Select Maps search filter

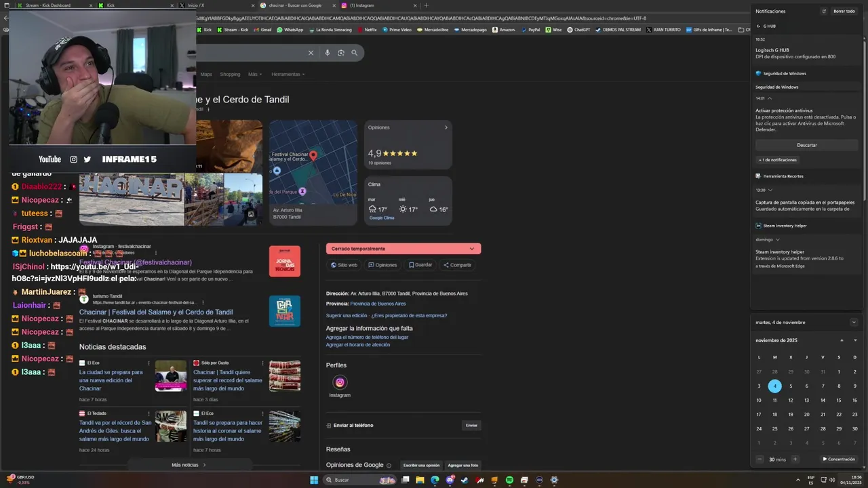click(x=206, y=74)
